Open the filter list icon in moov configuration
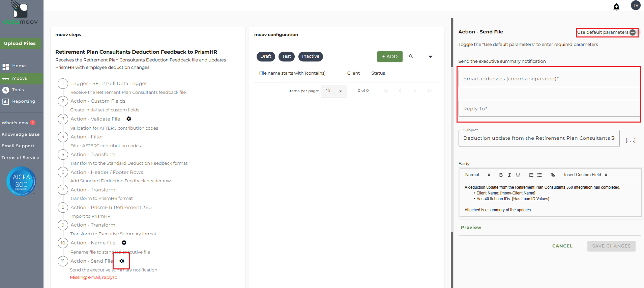The image size is (644, 288). point(431,56)
